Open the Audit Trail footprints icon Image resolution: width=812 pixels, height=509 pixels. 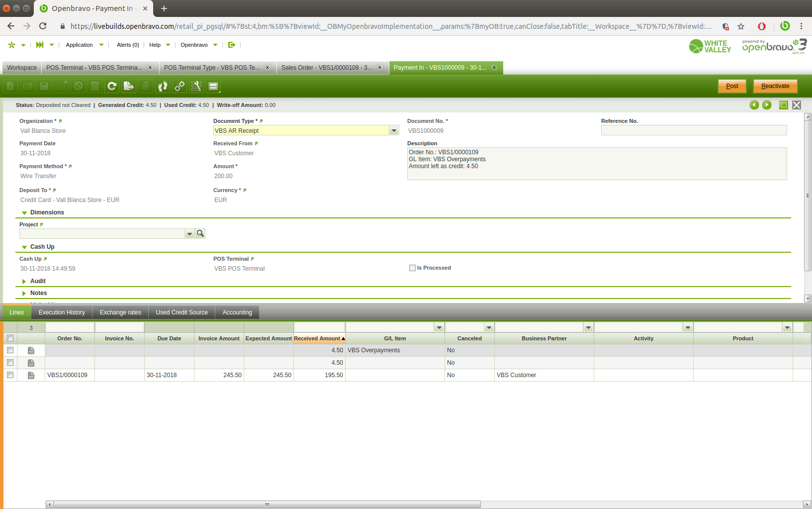[x=163, y=86]
